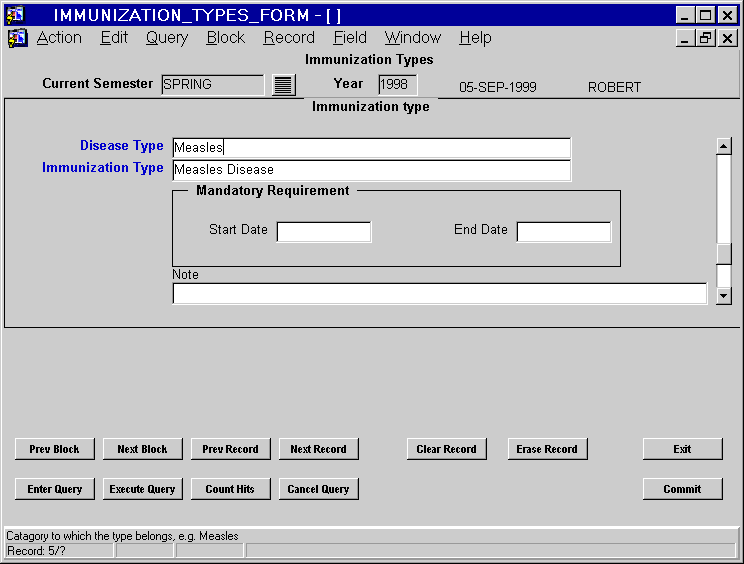Click the End Date input field
The image size is (744, 564).
coord(564,232)
